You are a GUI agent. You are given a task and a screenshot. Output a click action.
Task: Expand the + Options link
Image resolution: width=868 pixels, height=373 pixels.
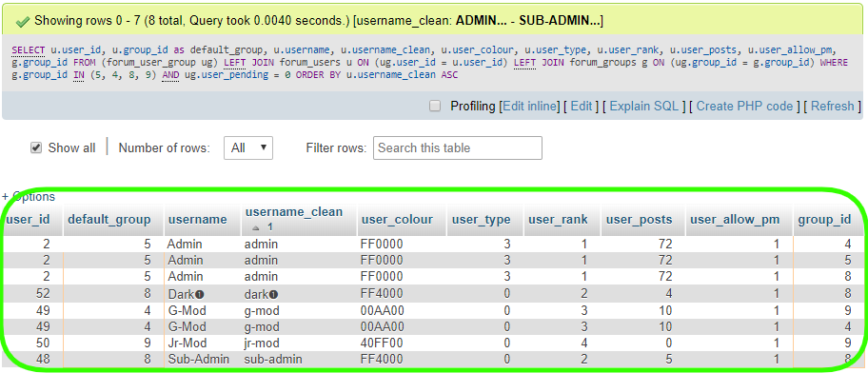coord(29,196)
